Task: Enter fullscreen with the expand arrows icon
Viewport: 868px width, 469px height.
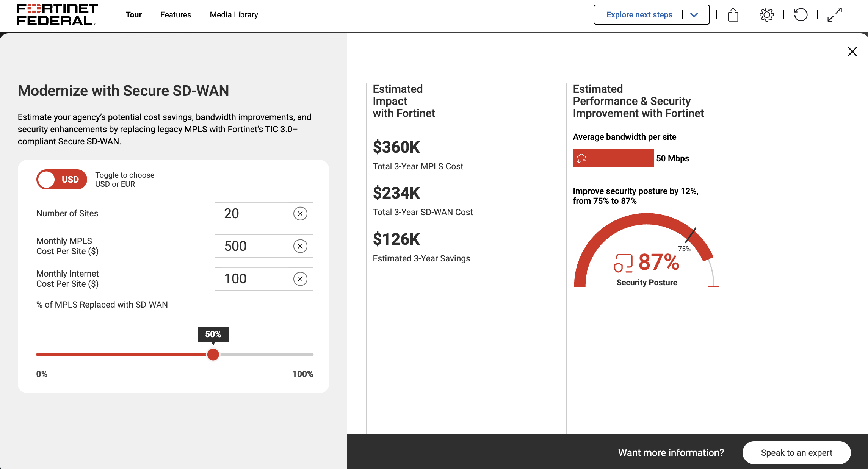Action: click(835, 15)
